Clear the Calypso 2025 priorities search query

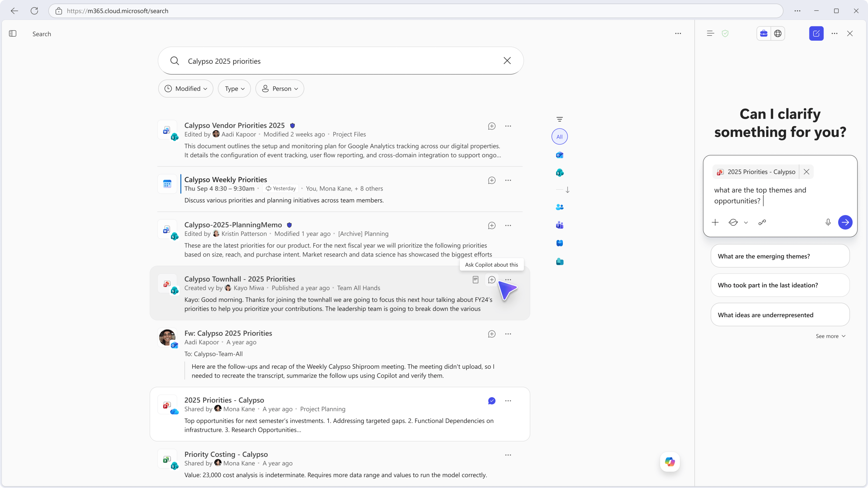click(507, 61)
